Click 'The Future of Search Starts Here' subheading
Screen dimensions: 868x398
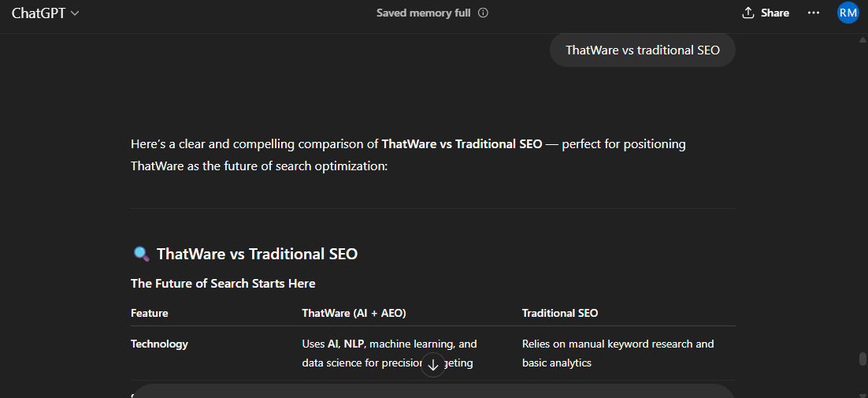click(x=223, y=284)
